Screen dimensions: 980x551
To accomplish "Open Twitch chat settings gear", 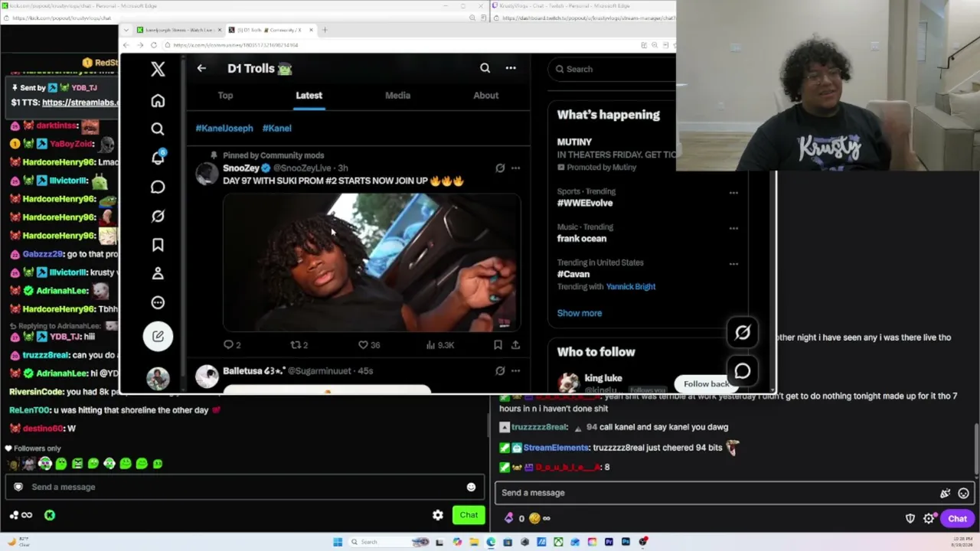I will (929, 519).
